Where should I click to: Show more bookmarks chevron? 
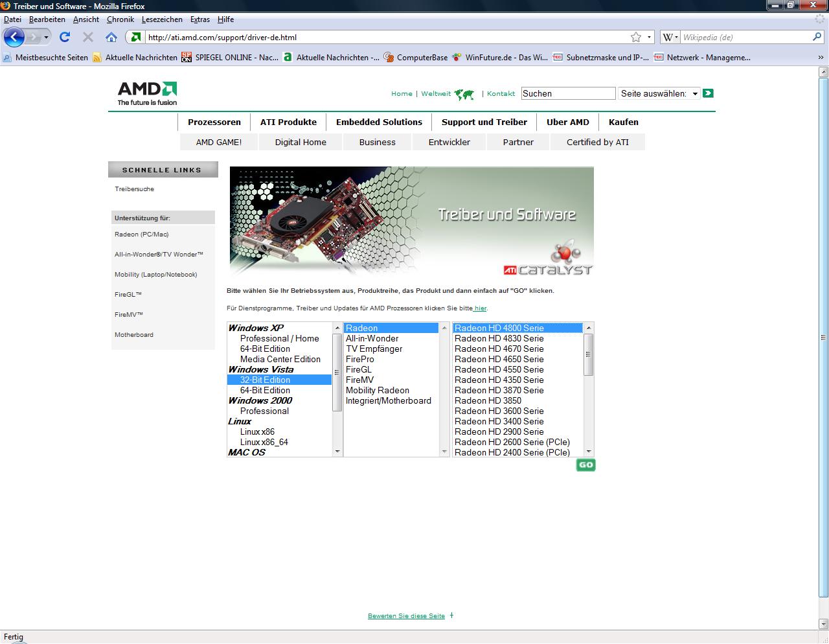point(821,58)
